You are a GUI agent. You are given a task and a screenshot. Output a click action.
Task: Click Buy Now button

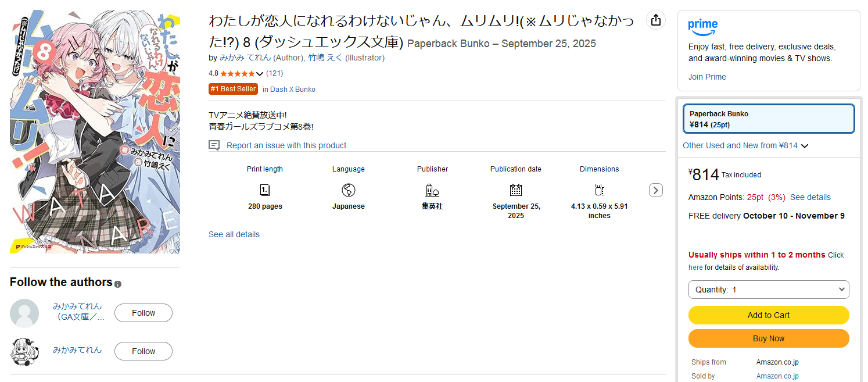point(769,338)
